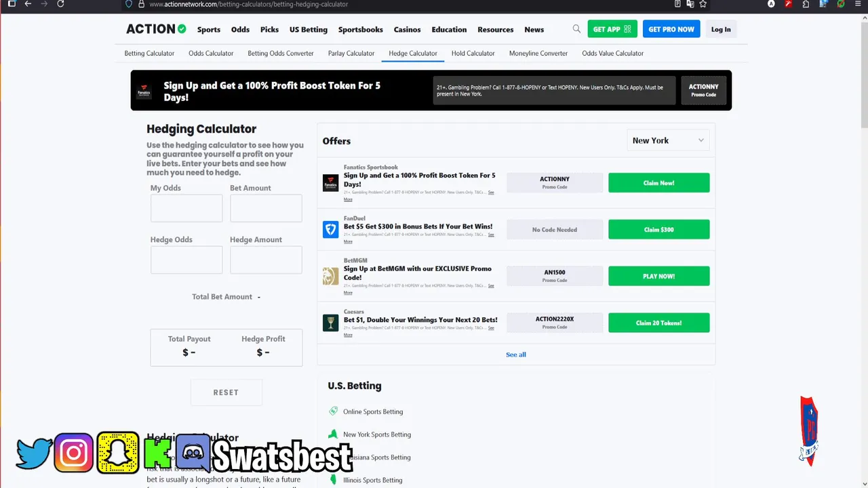Image resolution: width=868 pixels, height=488 pixels.
Task: Select the Hedge Calculator tab
Action: 413,53
